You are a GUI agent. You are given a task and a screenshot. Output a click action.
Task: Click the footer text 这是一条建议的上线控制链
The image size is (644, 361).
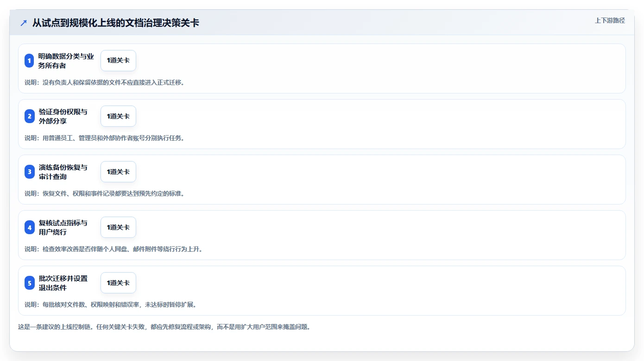164,327
